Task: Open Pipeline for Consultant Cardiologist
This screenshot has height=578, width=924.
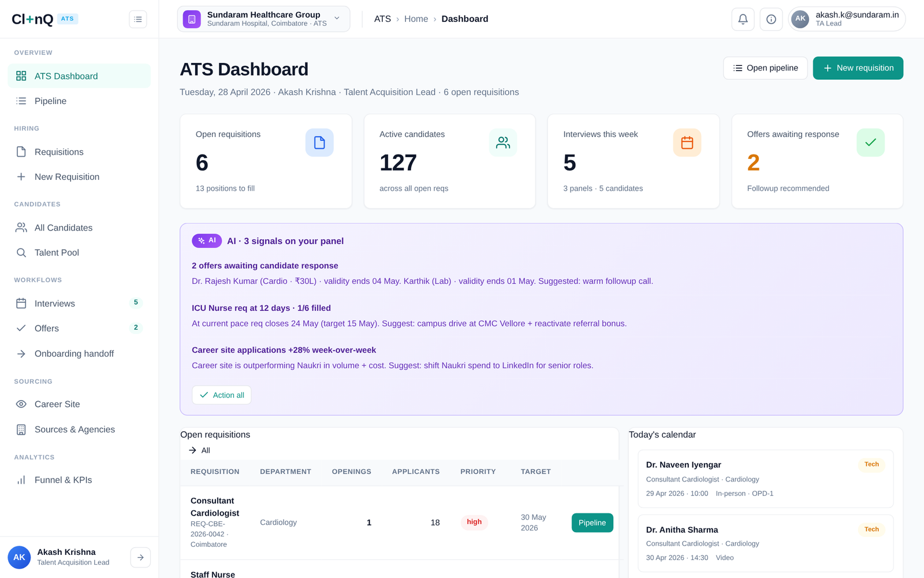Action: coord(593,523)
